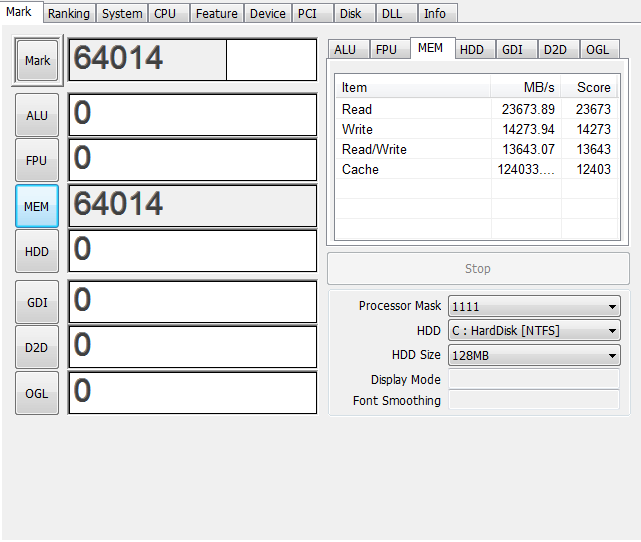Select the Read/Write row
The image size is (641, 542).
477,149
